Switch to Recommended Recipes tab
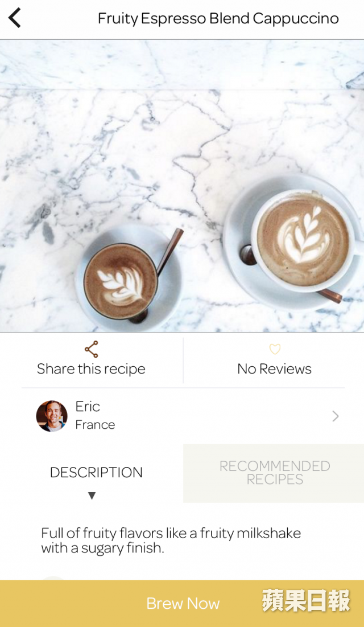The image size is (364, 627). 274,473
